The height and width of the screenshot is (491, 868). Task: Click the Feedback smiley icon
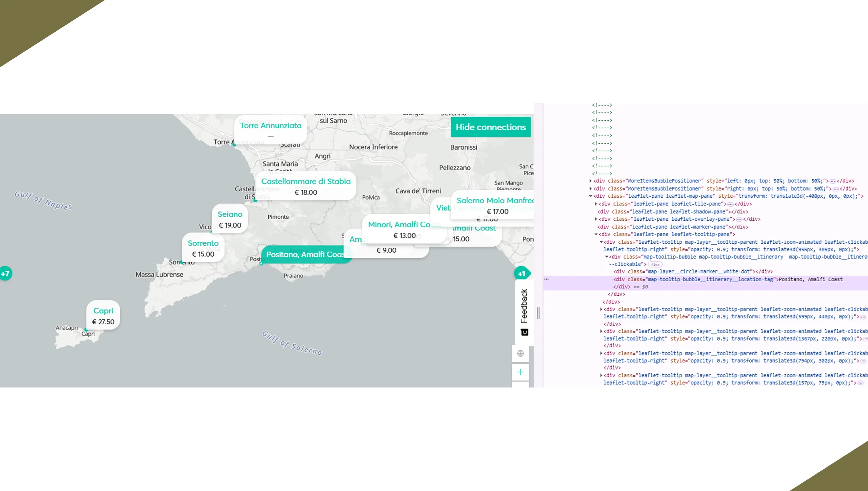(x=524, y=332)
